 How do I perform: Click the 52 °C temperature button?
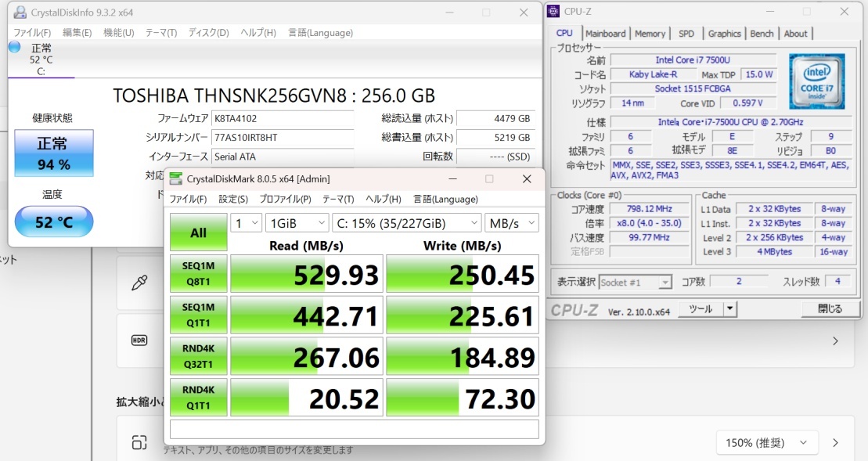click(x=54, y=222)
